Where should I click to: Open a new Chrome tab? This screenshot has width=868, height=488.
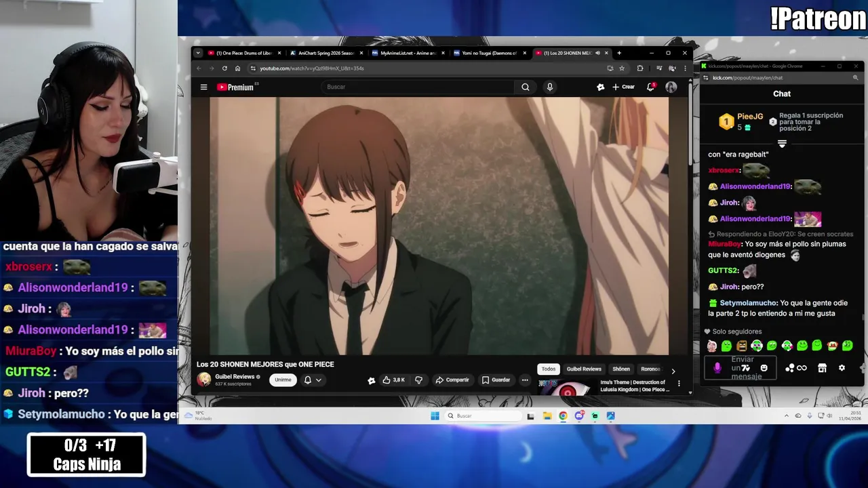618,53
